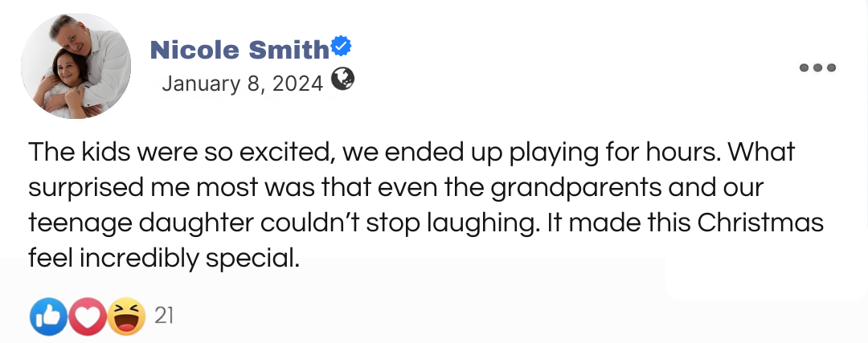
Task: Open the January 8, 2024 timestamp
Action: point(242,83)
